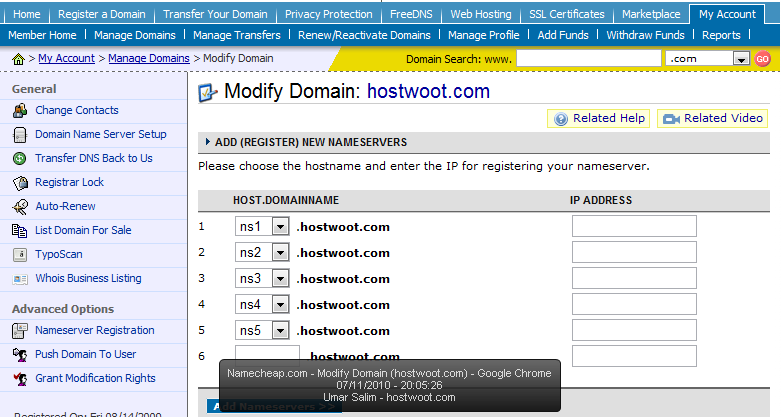Open the Auto-Renew link

65,206
